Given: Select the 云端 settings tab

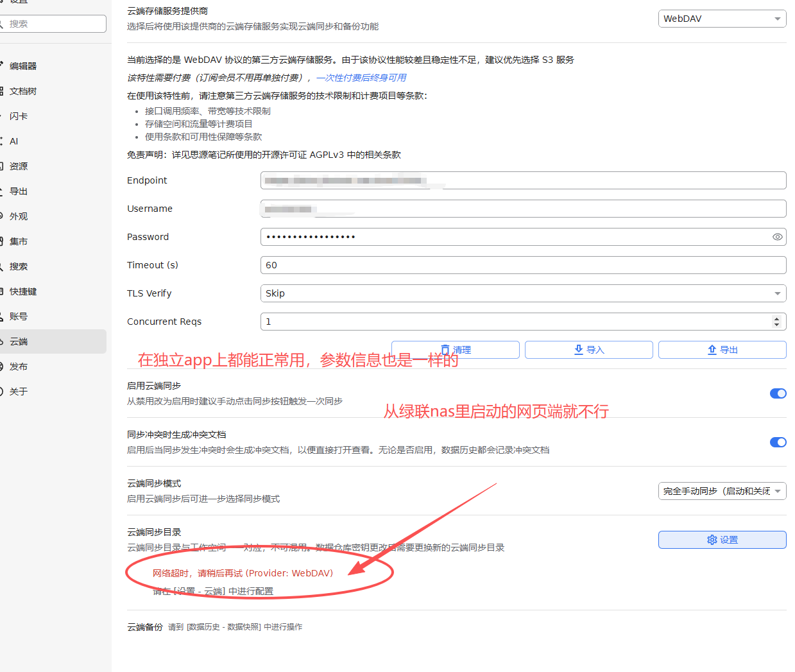Looking at the screenshot, I should click(x=51, y=341).
